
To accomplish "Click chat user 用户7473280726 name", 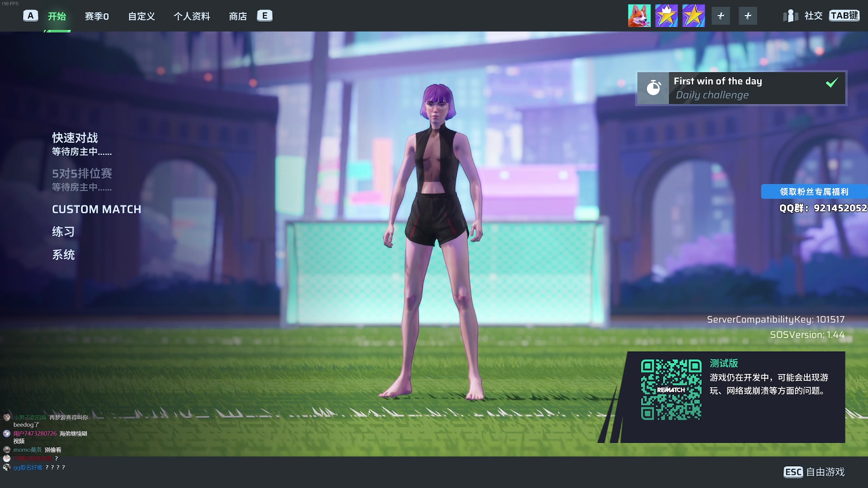I will click(35, 434).
